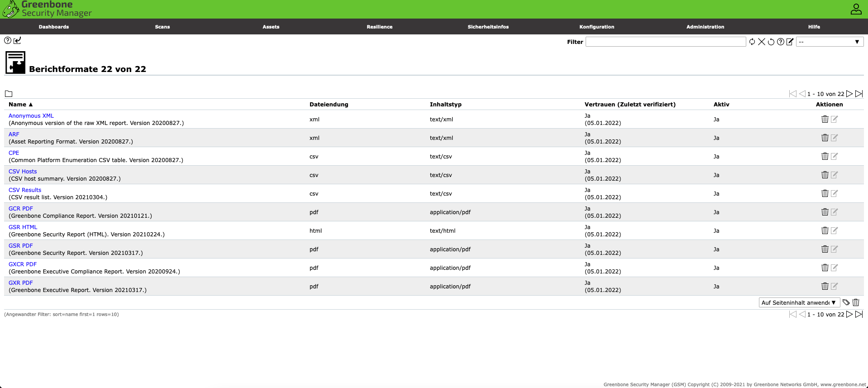Viewport: 868px width, 388px height.
Task: Jump to last page arrow at bottom
Action: (x=859, y=314)
